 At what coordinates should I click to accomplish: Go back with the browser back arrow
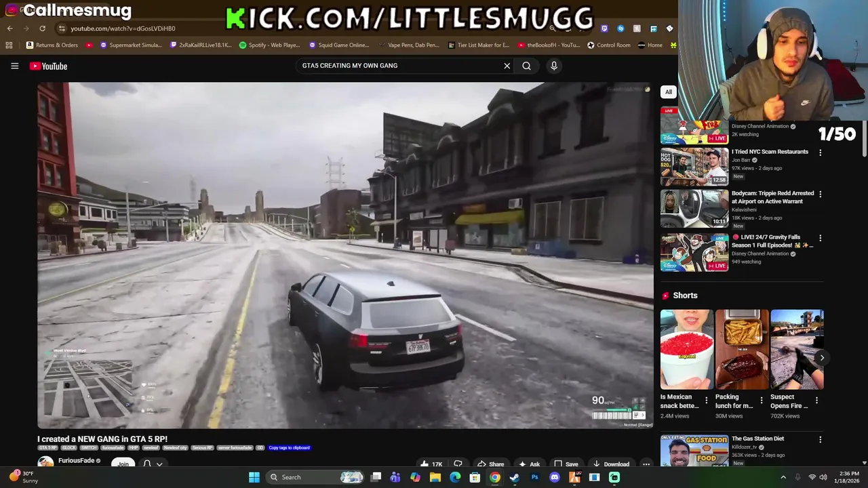[x=9, y=28]
